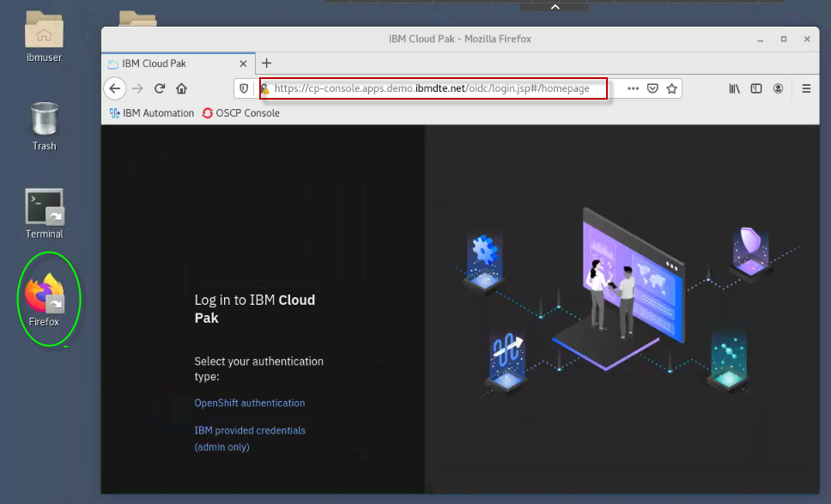Open the hamburger application menu
Image resolution: width=831 pixels, height=504 pixels.
pyautogui.click(x=805, y=88)
